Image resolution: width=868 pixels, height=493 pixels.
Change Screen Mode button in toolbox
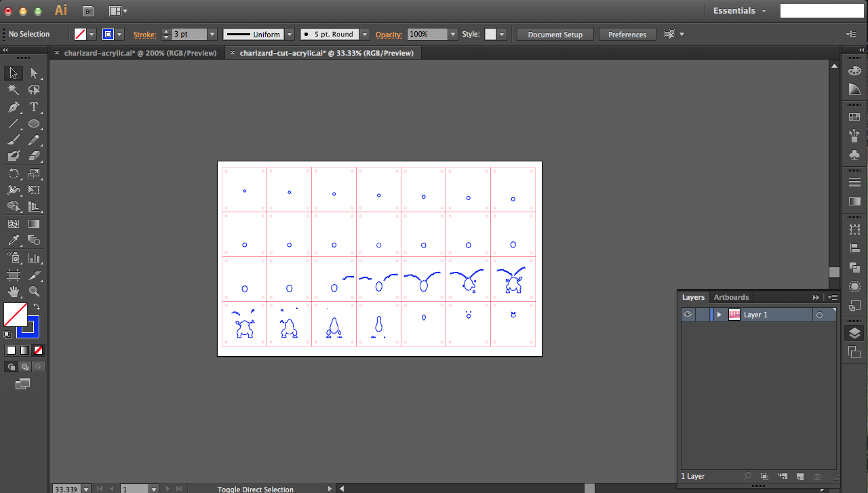tap(23, 384)
